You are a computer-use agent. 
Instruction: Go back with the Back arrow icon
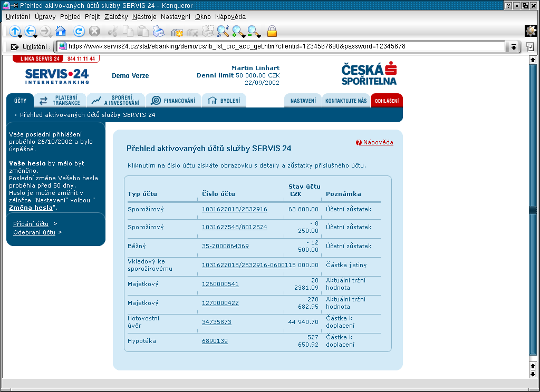point(30,31)
